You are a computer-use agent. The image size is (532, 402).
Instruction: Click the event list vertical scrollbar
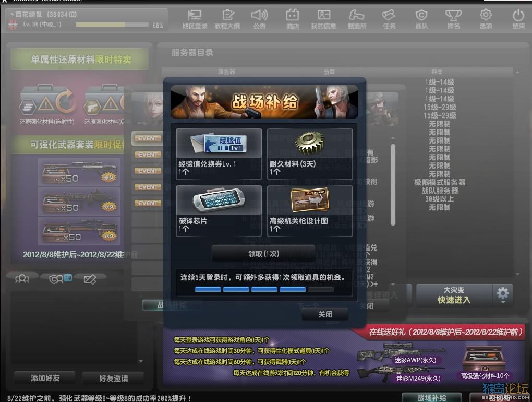tap(393, 185)
